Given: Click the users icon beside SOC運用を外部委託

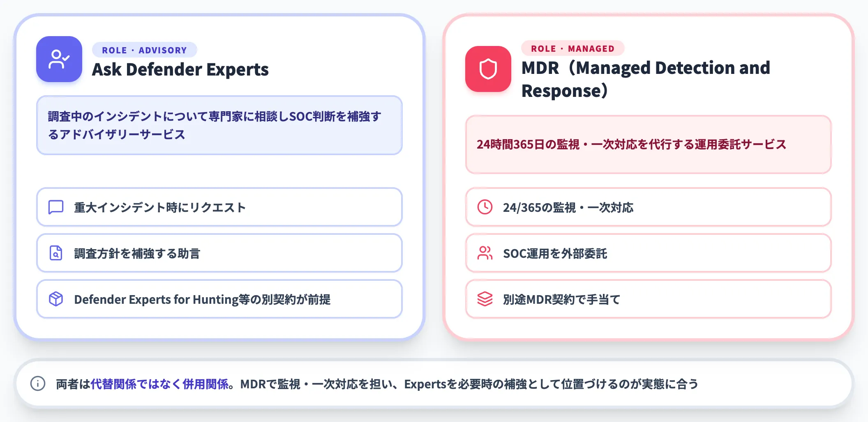Looking at the screenshot, I should [485, 253].
